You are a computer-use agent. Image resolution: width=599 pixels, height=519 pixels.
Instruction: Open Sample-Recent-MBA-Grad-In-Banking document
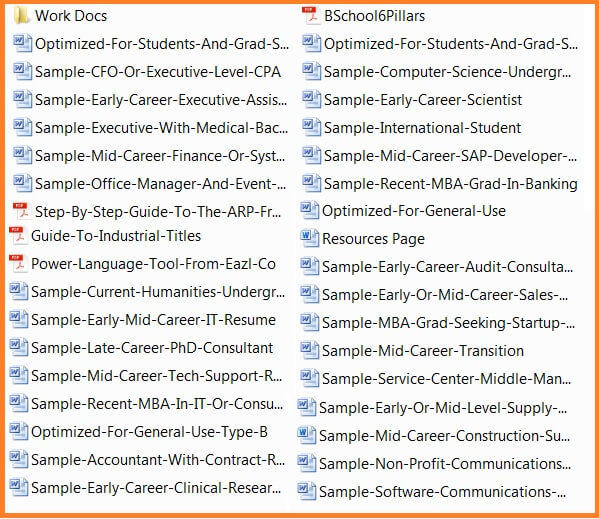pos(451,184)
